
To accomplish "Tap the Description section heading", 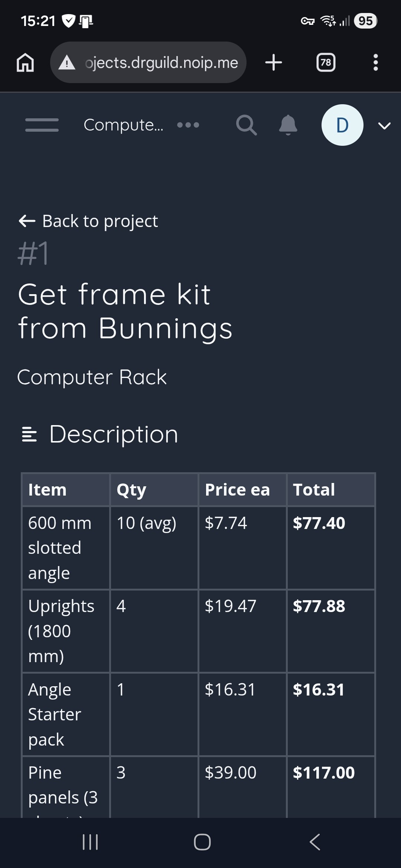I will tap(114, 434).
